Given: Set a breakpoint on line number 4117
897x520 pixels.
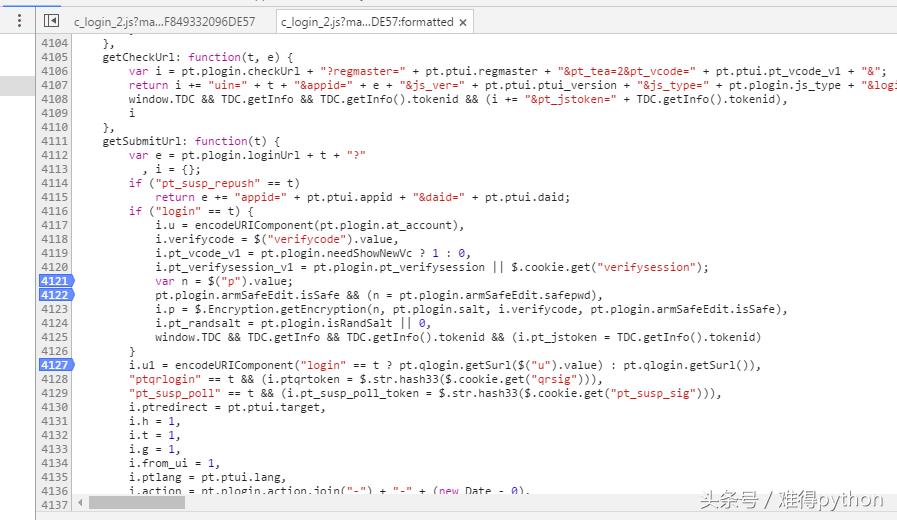Looking at the screenshot, I should point(54,225).
